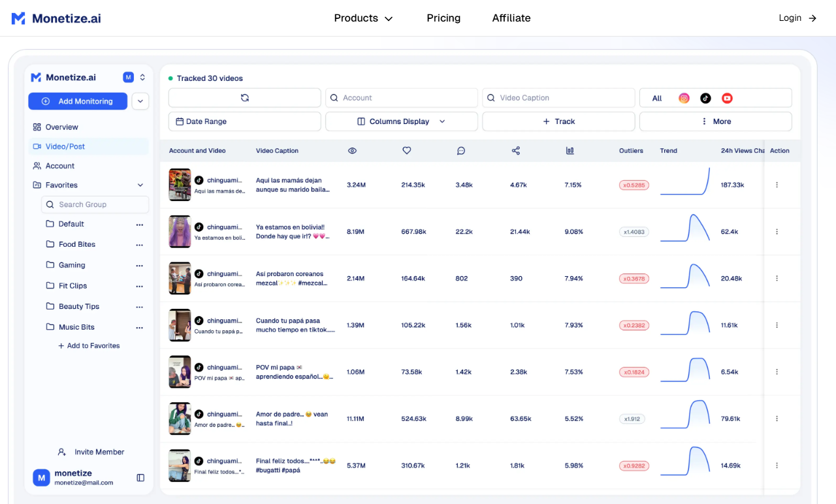Click the workspace switcher arrows beside Monetize.ai
Image resolution: width=836 pixels, height=504 pixels.
tap(143, 76)
